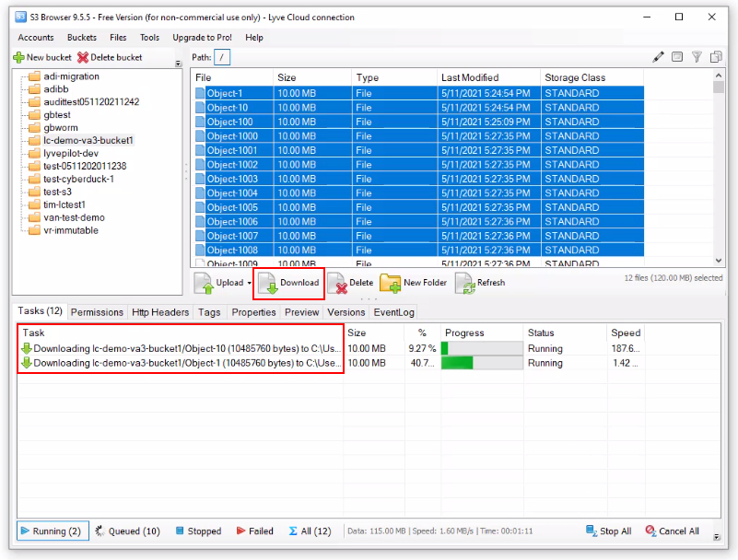Switch to the Http Headers tab
This screenshot has width=738, height=560.
(x=160, y=312)
